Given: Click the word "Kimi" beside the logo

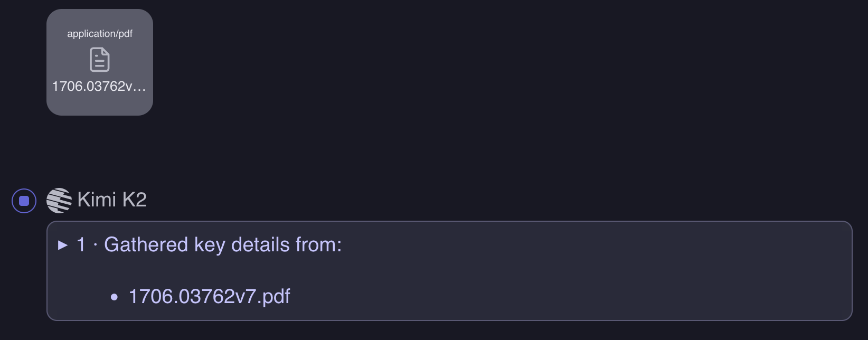Looking at the screenshot, I should click(97, 200).
